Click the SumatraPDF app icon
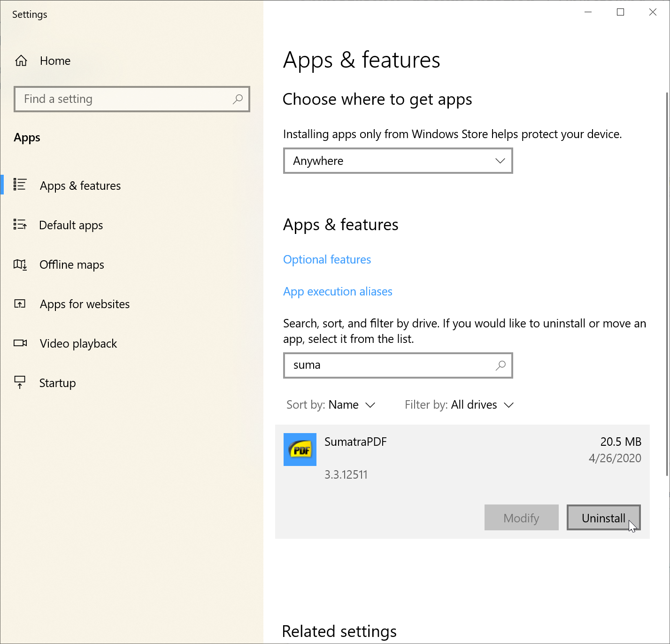The height and width of the screenshot is (644, 670). [300, 450]
